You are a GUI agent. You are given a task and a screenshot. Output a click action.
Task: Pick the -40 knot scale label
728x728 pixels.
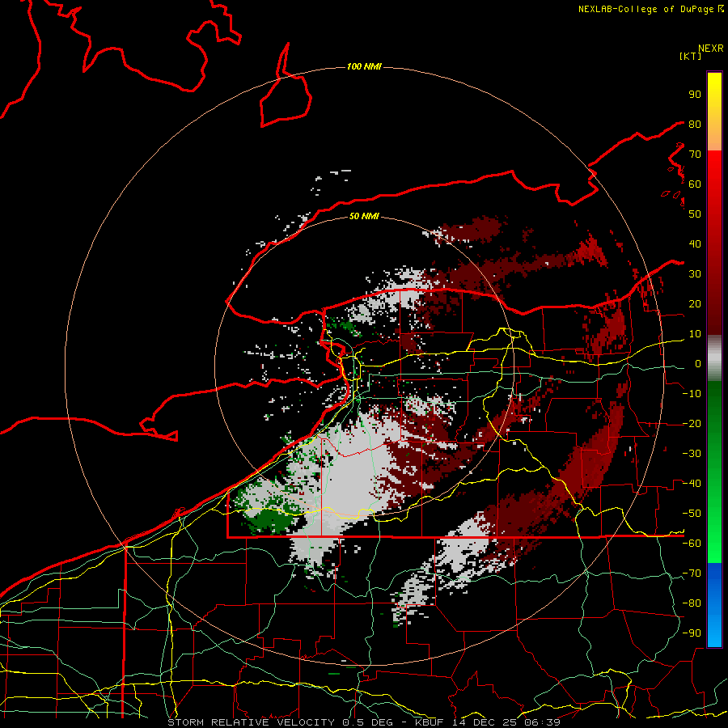[692, 484]
